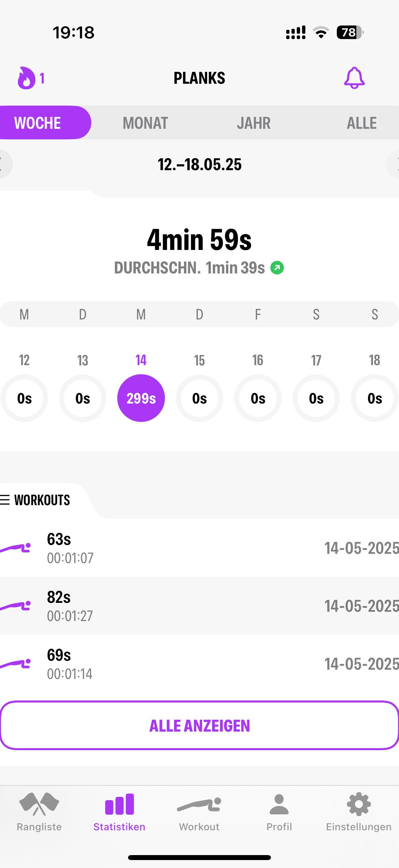This screenshot has width=399, height=868.
Task: Open the Profil person icon
Action: point(279,804)
